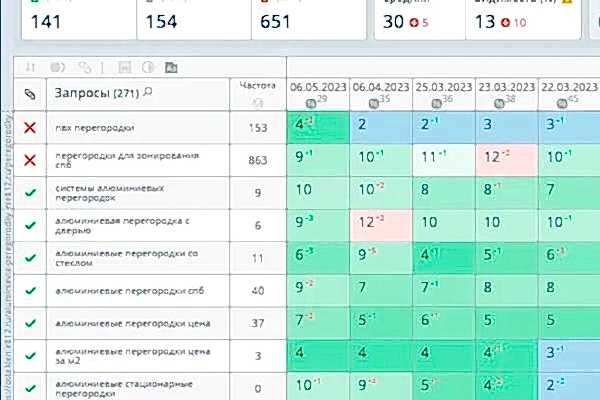Image resolution: width=600 pixels, height=400 pixels.
Task: Click green check beside алюминиевые стационарные перегородки
Action: pos(30,388)
